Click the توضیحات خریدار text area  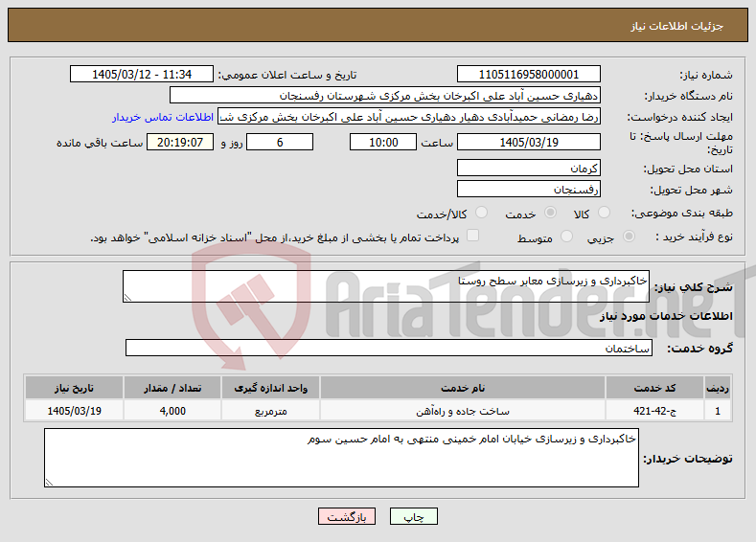(x=341, y=458)
